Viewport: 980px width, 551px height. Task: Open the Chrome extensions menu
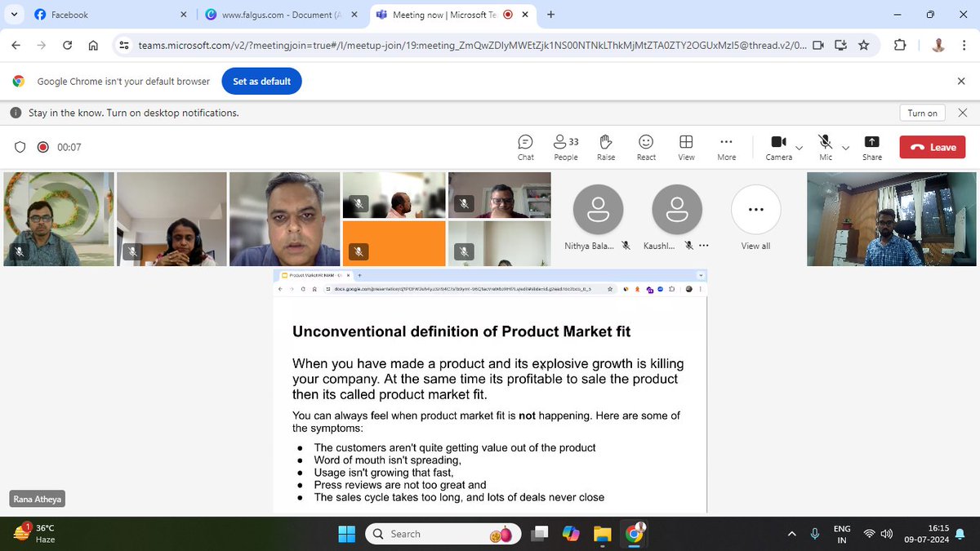[900, 46]
